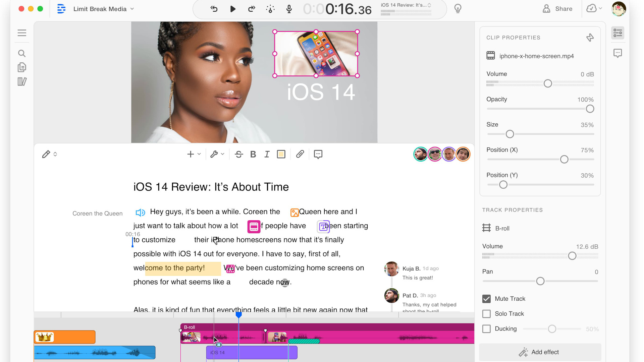Open the search magnifier in left sidebar
The height and width of the screenshot is (362, 644).
22,53
